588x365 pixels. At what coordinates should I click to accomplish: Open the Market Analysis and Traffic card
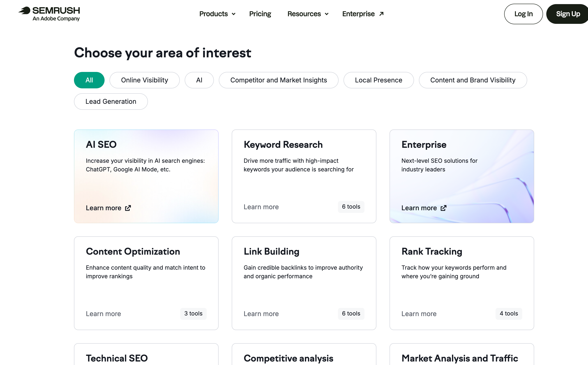click(x=462, y=354)
